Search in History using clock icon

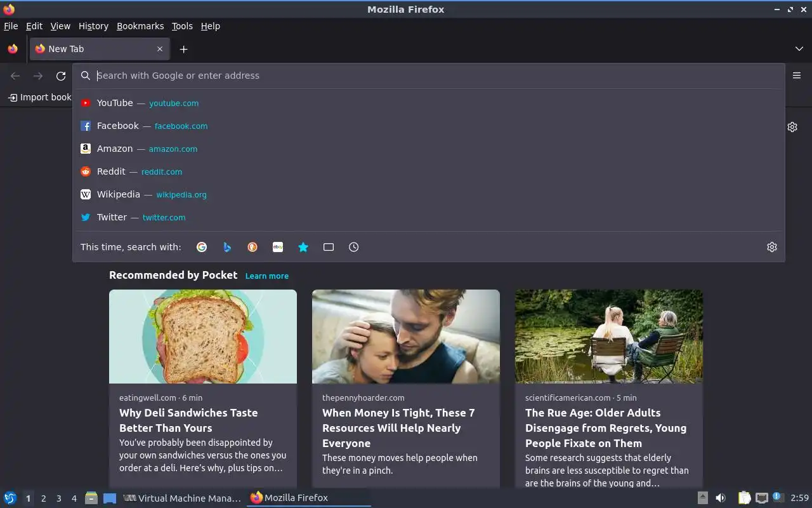[x=354, y=247]
